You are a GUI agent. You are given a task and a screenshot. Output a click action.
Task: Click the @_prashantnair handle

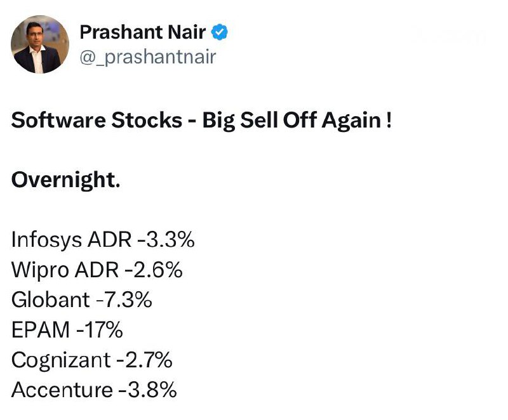[148, 57]
